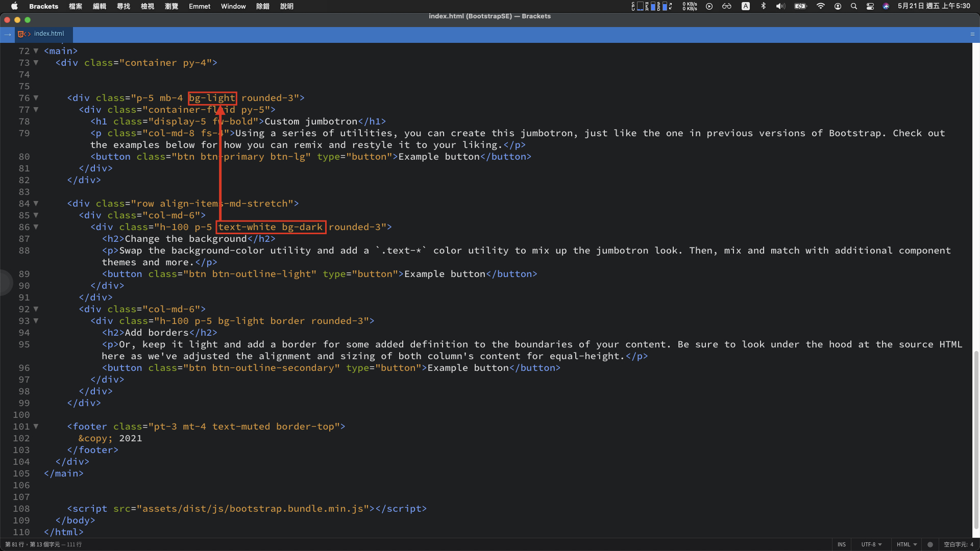Image resolution: width=980 pixels, height=551 pixels.
Task: Click the 'btn-outline-light' class on line 89
Action: (x=261, y=274)
